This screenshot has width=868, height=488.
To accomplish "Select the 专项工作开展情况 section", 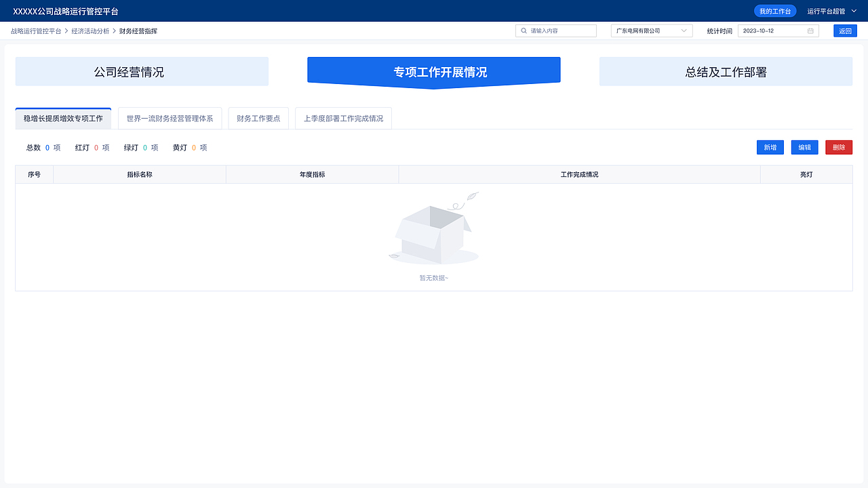I will point(434,72).
